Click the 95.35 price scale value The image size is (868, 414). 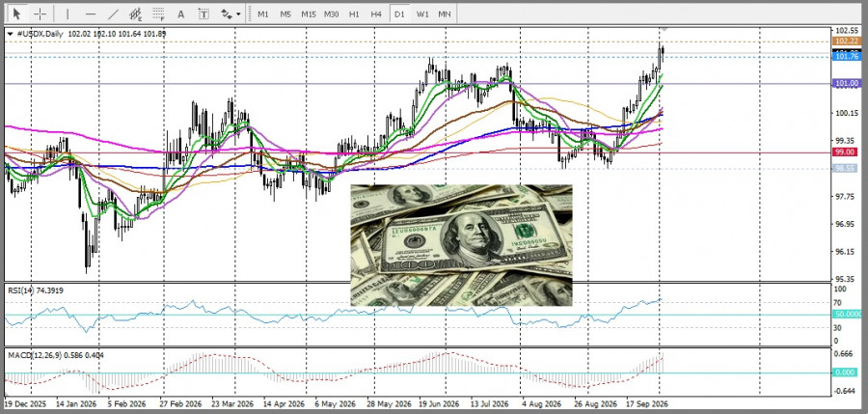click(847, 279)
